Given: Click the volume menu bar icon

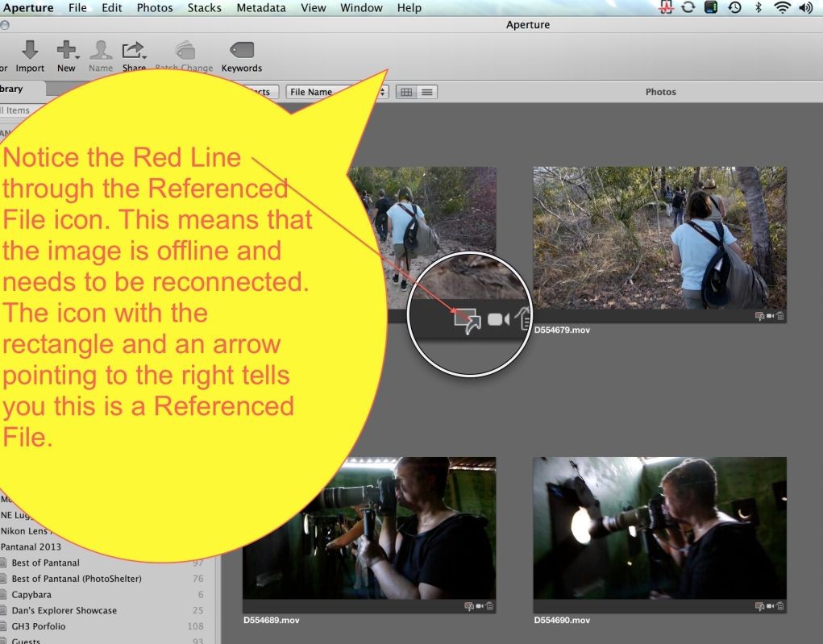Looking at the screenshot, I should (806, 7).
